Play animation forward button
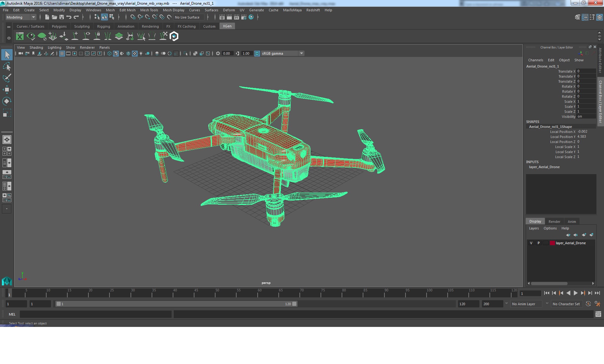 click(x=575, y=293)
